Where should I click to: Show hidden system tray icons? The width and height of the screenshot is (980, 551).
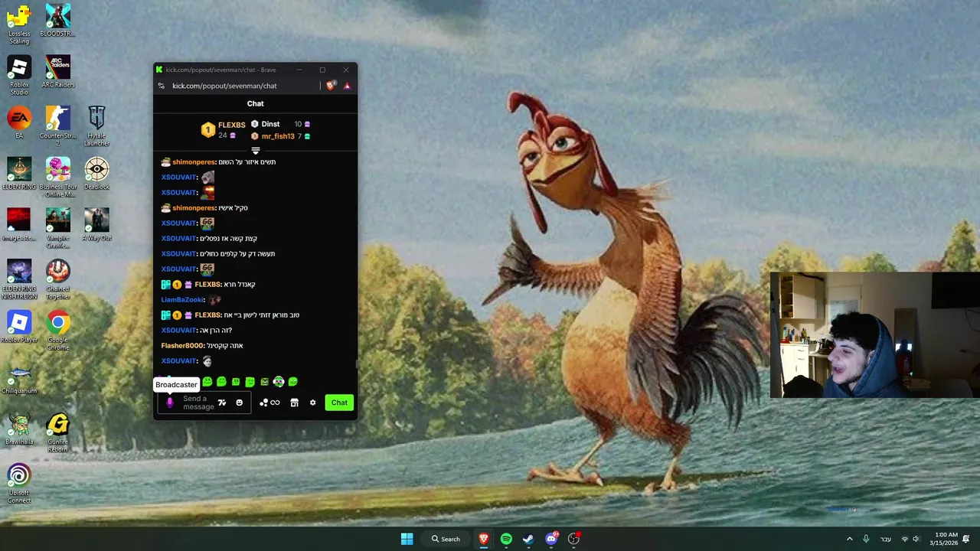pyautogui.click(x=849, y=539)
